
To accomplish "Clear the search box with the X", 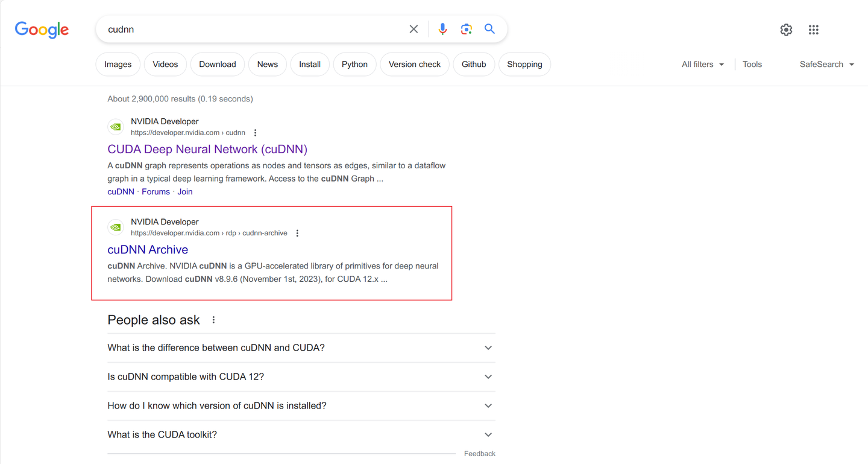I will [414, 28].
